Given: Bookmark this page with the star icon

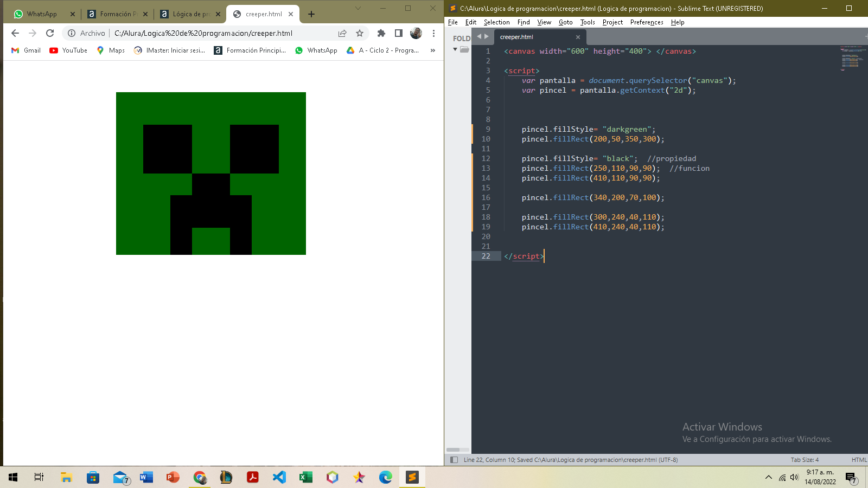Looking at the screenshot, I should coord(360,33).
